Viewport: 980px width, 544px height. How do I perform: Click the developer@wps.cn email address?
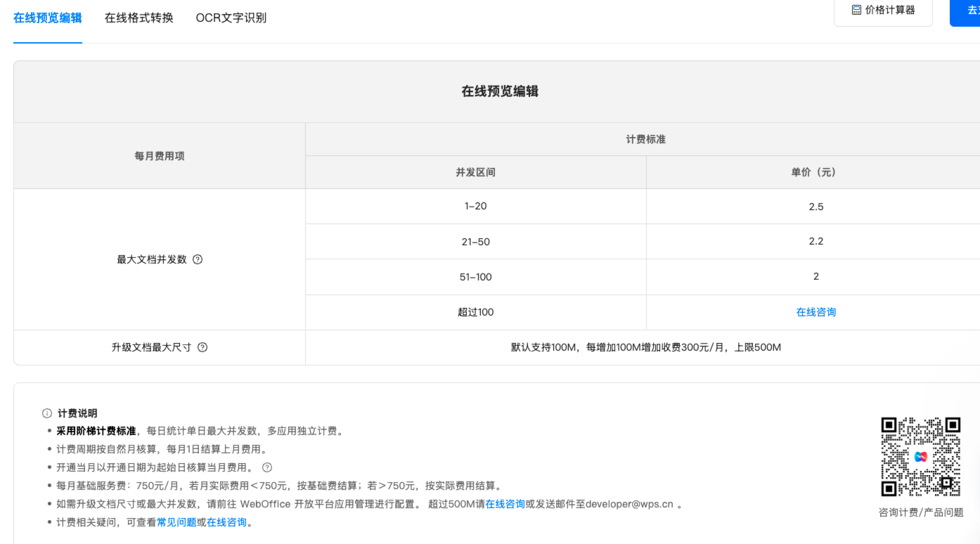click(629, 504)
